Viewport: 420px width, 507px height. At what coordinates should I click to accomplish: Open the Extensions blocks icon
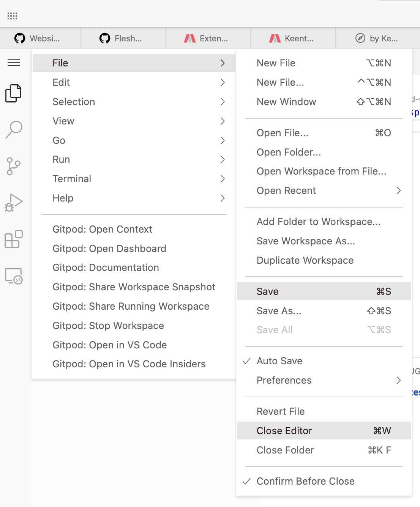point(14,239)
